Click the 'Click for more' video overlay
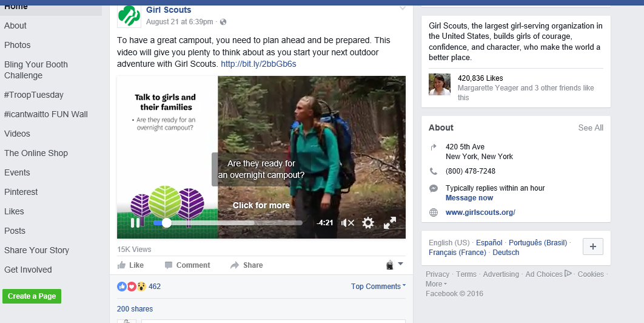This screenshot has width=644, height=323. click(x=261, y=205)
